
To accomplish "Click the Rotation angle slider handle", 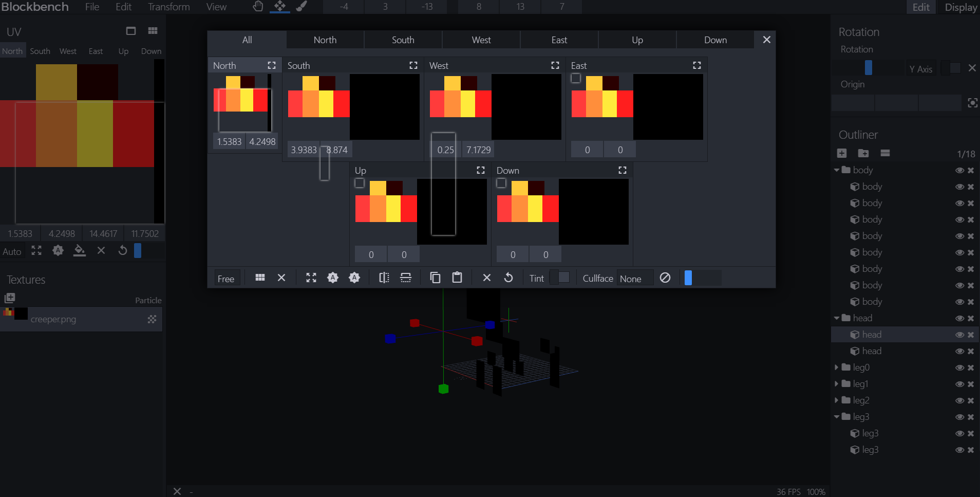I will click(x=869, y=68).
